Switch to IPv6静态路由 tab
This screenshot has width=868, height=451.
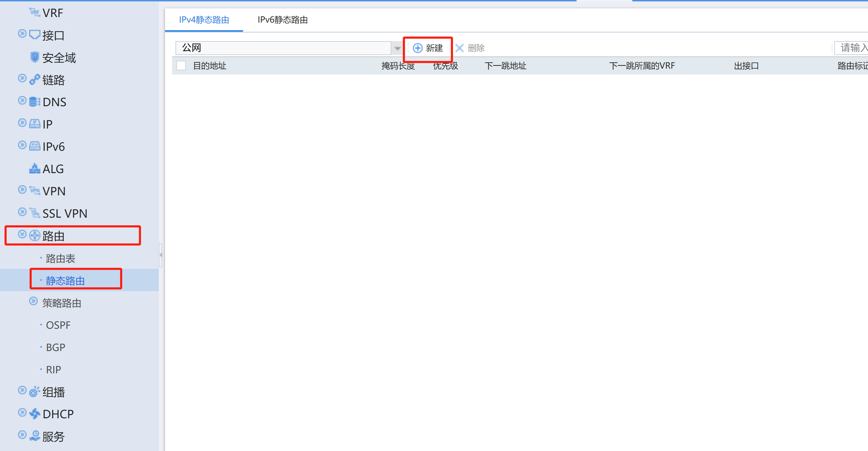coord(282,20)
